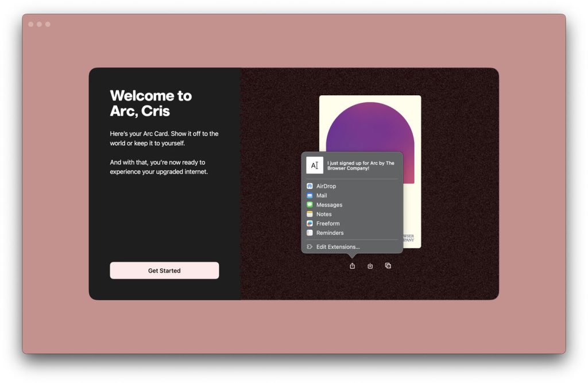Image resolution: width=588 pixels, height=383 pixels.
Task: Open Edit Extensions… from the share menu
Action: 338,247
